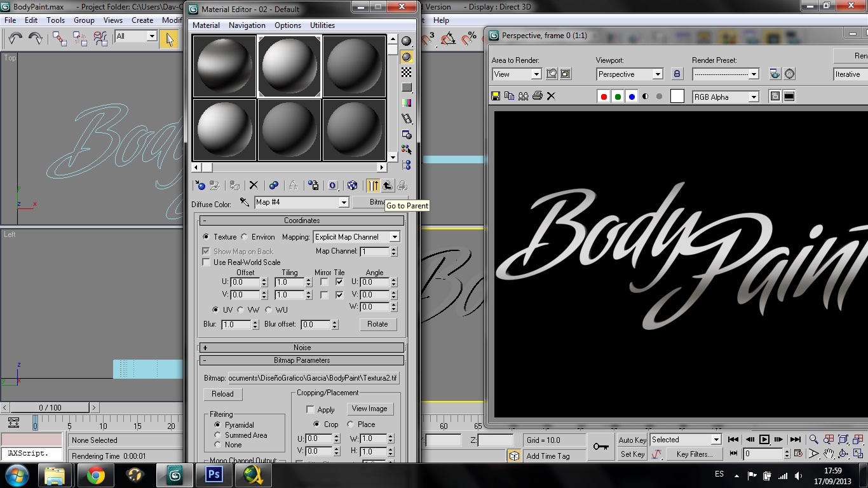The width and height of the screenshot is (868, 488).
Task: Click Select Object arrow tool in main toolbar
Action: (x=169, y=39)
